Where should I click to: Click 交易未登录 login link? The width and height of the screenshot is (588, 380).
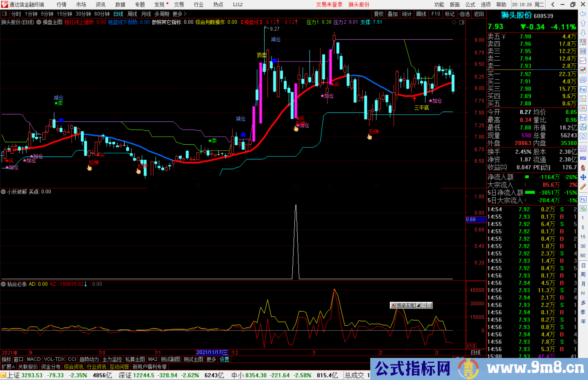(x=329, y=5)
